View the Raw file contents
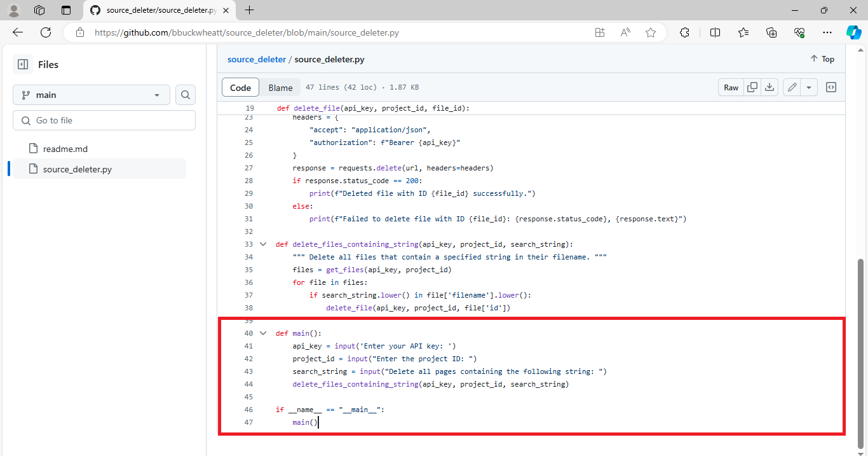 730,87
